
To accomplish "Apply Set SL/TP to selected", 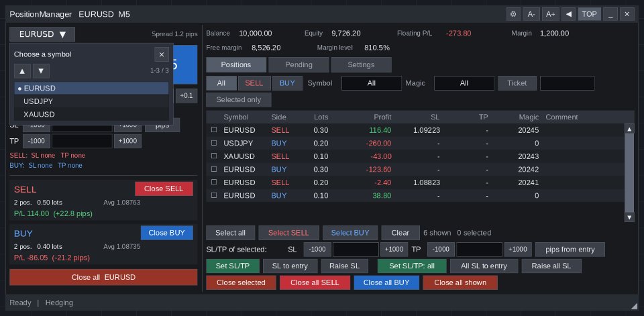I will (233, 266).
